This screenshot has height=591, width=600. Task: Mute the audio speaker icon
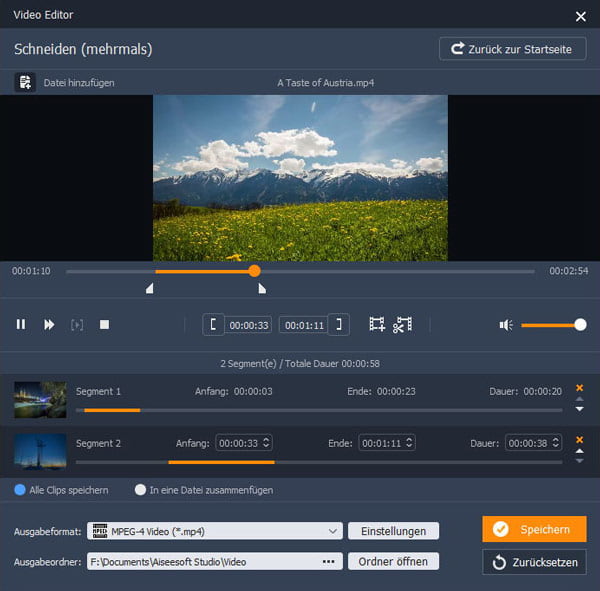pyautogui.click(x=506, y=324)
